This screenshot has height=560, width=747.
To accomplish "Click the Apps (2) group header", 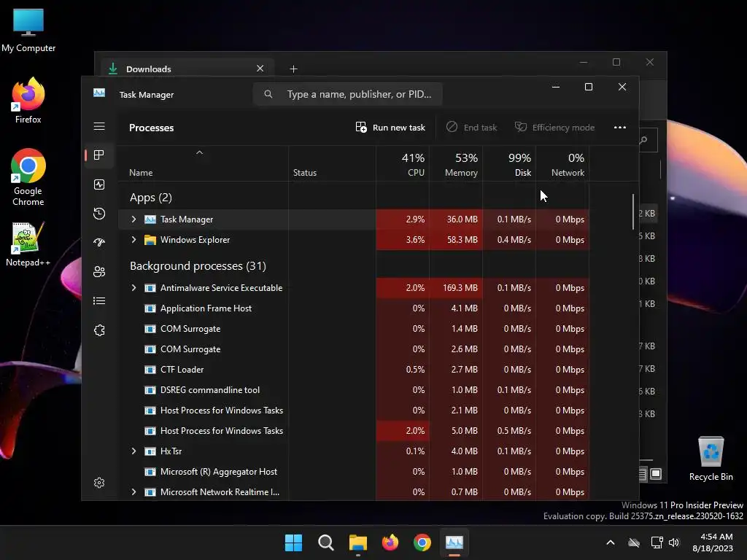I will [150, 197].
